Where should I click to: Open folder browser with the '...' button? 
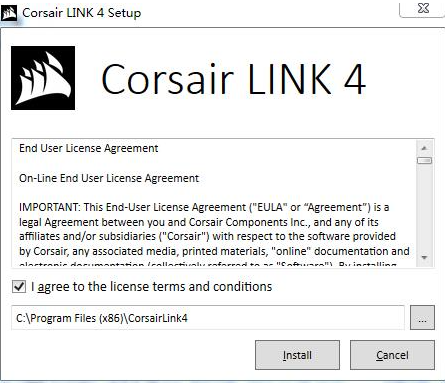click(422, 317)
